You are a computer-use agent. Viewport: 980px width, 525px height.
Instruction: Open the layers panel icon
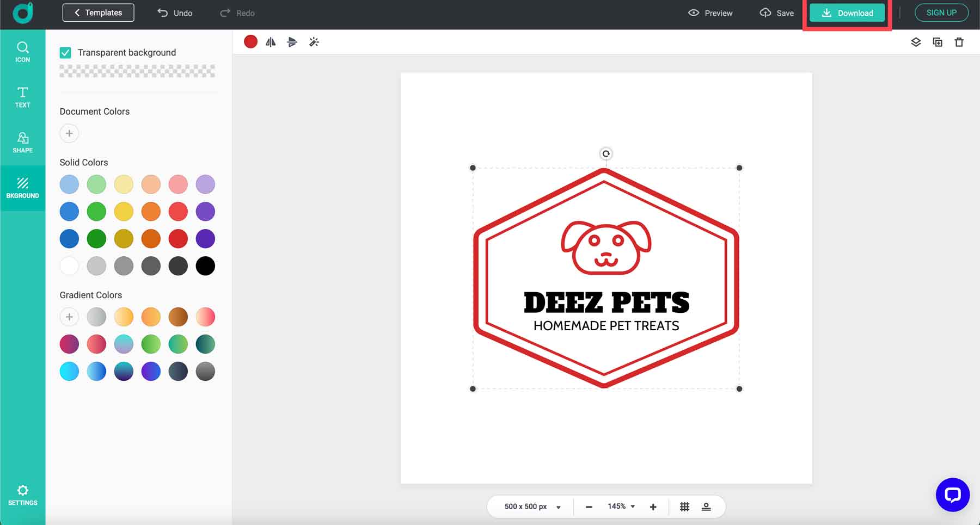coord(915,41)
